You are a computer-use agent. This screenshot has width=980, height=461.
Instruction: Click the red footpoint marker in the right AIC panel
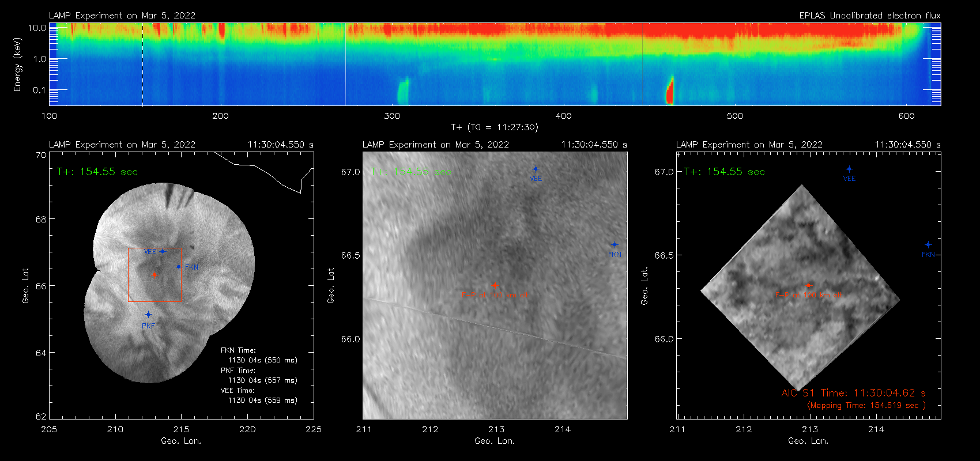(809, 285)
